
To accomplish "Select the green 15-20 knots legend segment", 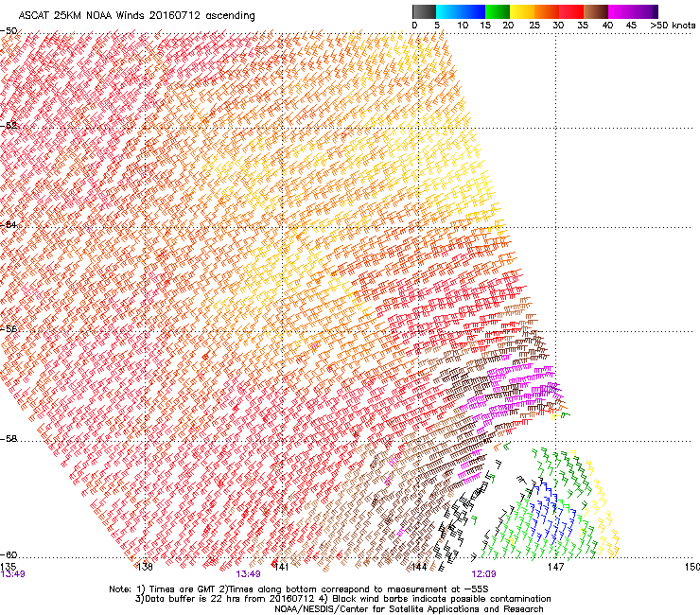I will [x=498, y=11].
